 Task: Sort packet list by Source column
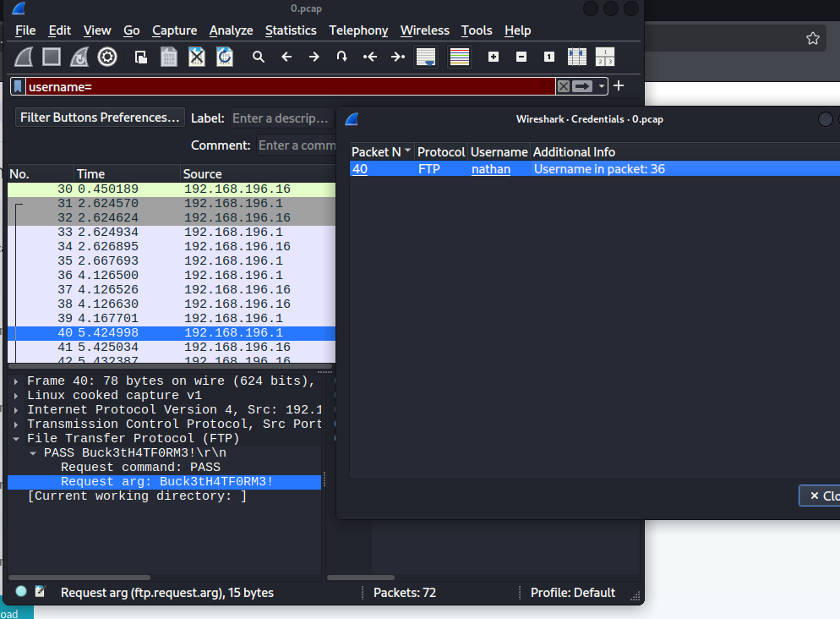click(259, 174)
